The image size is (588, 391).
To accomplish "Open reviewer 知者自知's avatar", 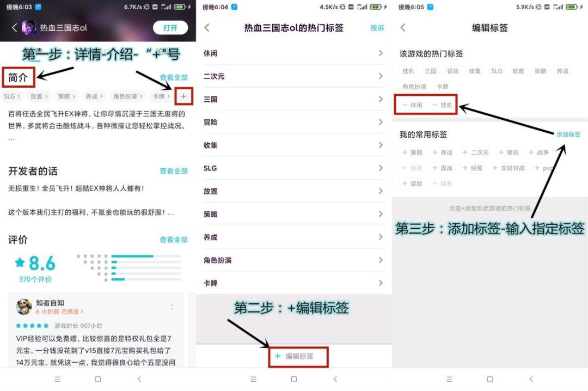I will 24,307.
